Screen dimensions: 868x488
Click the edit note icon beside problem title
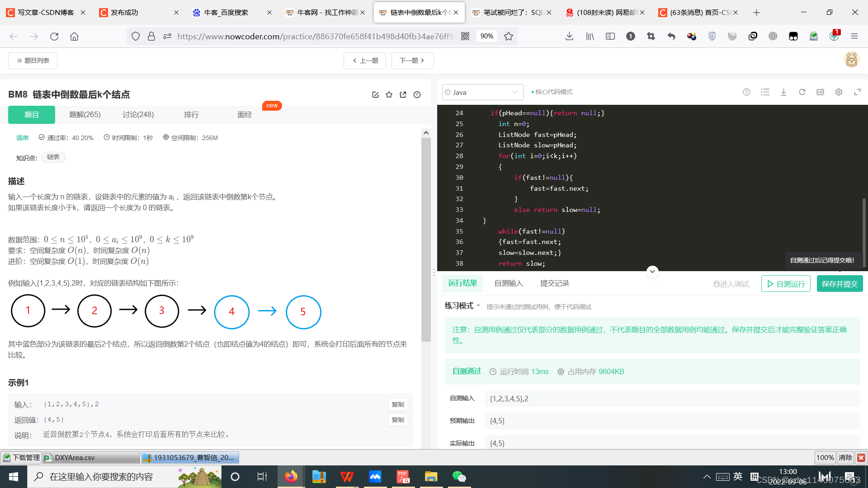click(375, 95)
